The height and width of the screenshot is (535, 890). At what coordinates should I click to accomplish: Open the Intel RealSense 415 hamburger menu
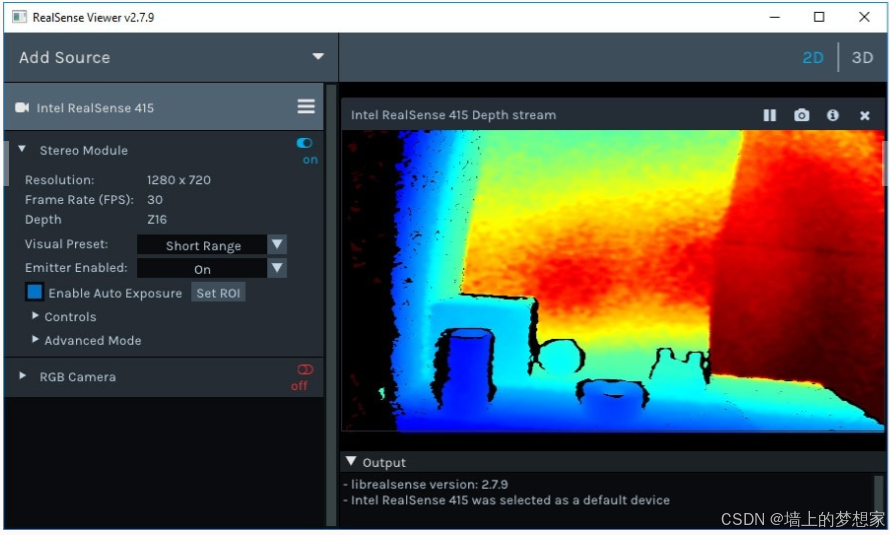point(306,107)
